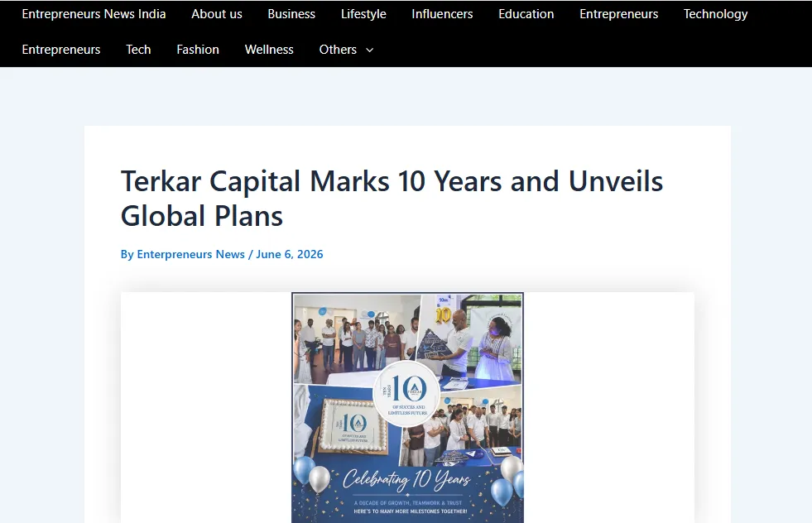
Task: Open the Influencers section
Action: click(442, 14)
